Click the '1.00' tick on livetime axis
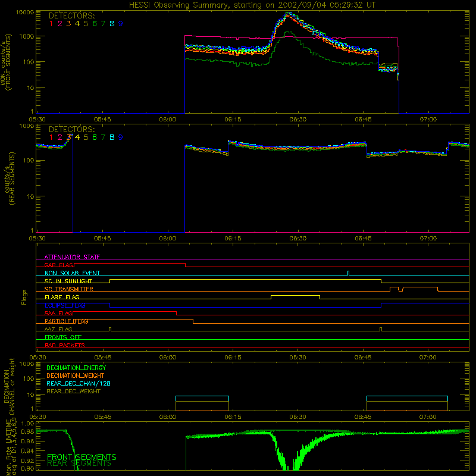This screenshot has height=476, width=476. (28, 423)
